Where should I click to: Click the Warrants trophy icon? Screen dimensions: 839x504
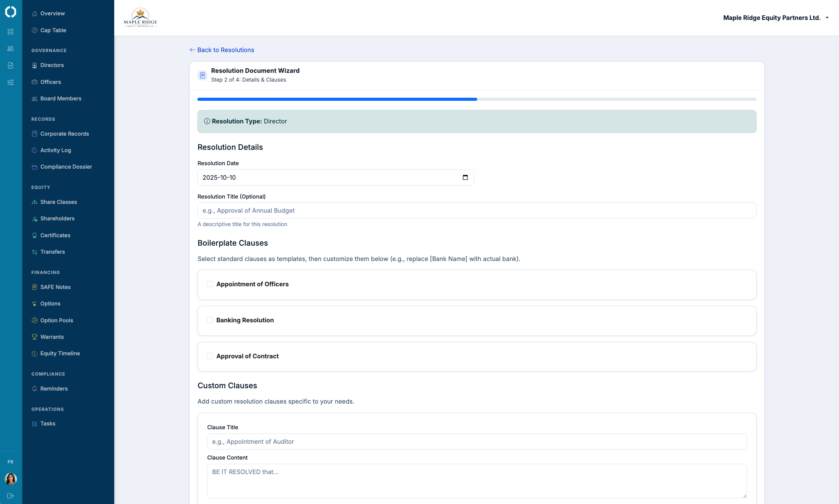coord(34,337)
